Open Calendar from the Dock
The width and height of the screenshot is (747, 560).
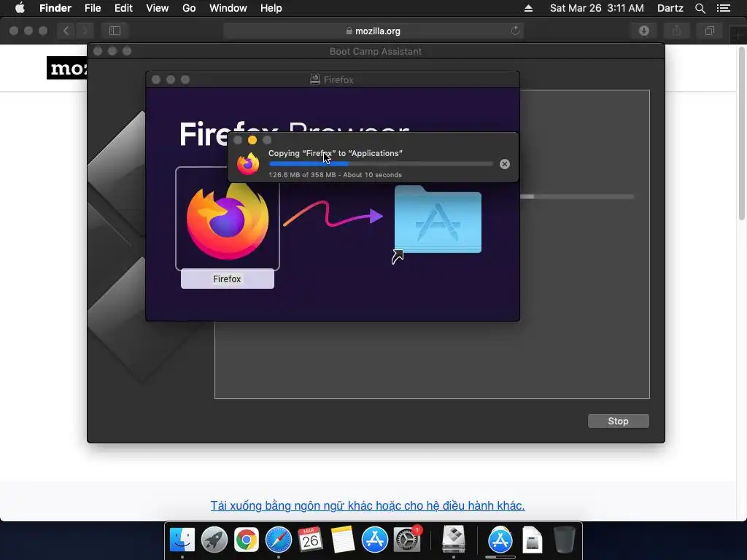(311, 540)
